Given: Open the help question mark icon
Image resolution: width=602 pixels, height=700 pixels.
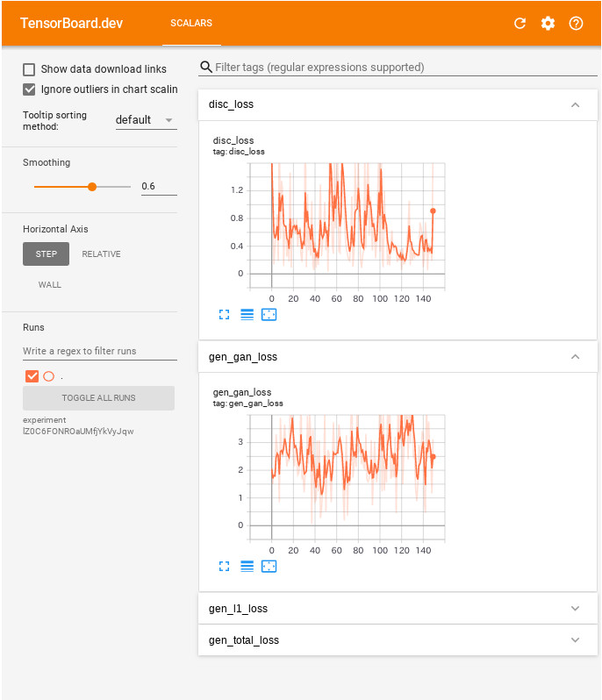Looking at the screenshot, I should 576,23.
